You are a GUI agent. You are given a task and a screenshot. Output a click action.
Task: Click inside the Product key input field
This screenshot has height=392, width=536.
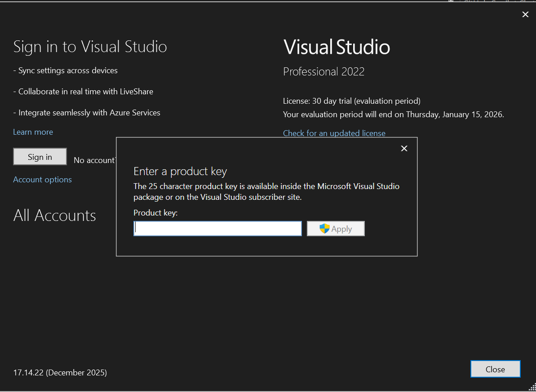pos(217,228)
